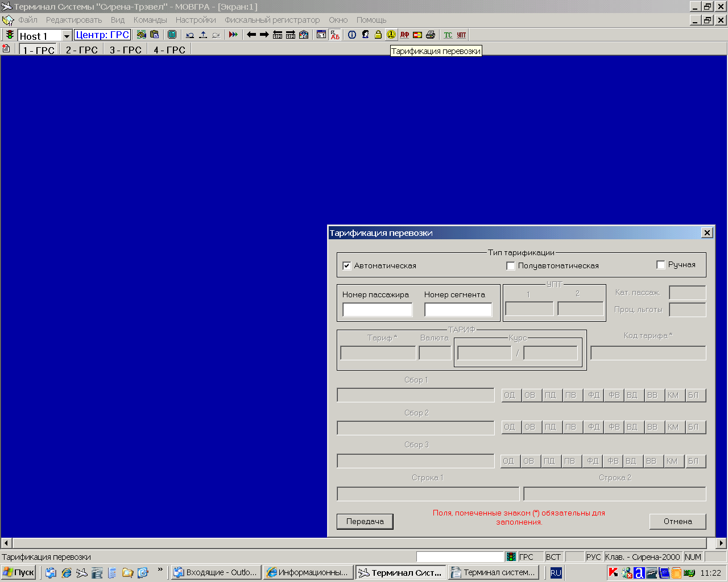This screenshot has height=582, width=728.
Task: Switch to the 3 - ГРС tab
Action: pos(125,49)
